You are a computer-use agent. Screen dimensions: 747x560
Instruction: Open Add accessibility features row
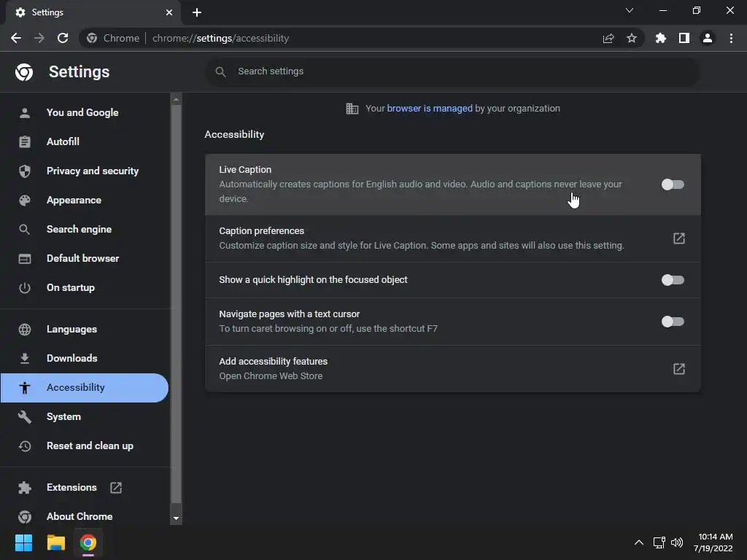tap(452, 368)
